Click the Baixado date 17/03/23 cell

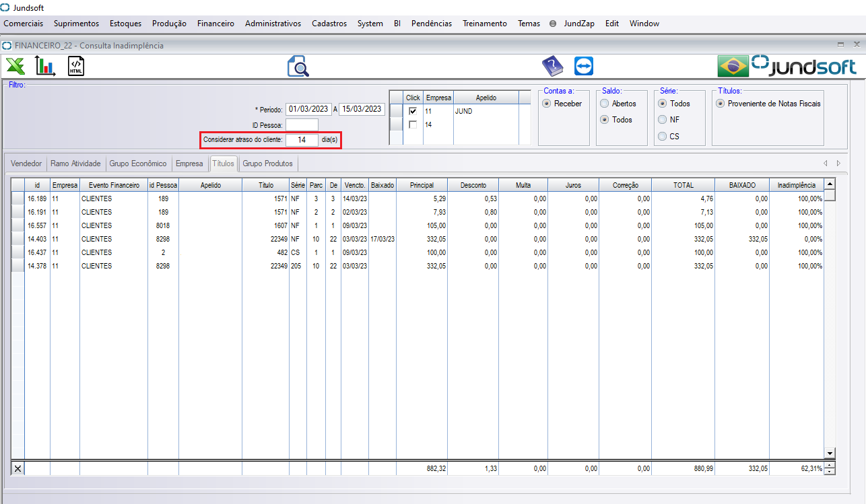[x=382, y=239]
